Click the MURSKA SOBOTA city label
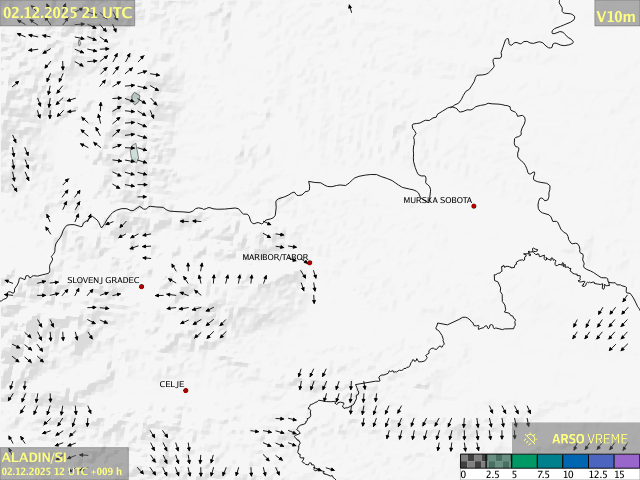 coord(437,200)
